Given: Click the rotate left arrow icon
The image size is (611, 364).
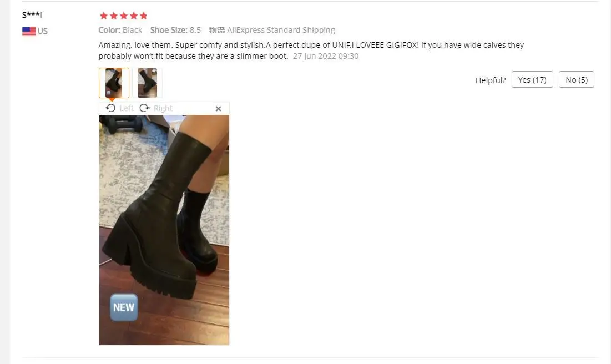Looking at the screenshot, I should 110,108.
